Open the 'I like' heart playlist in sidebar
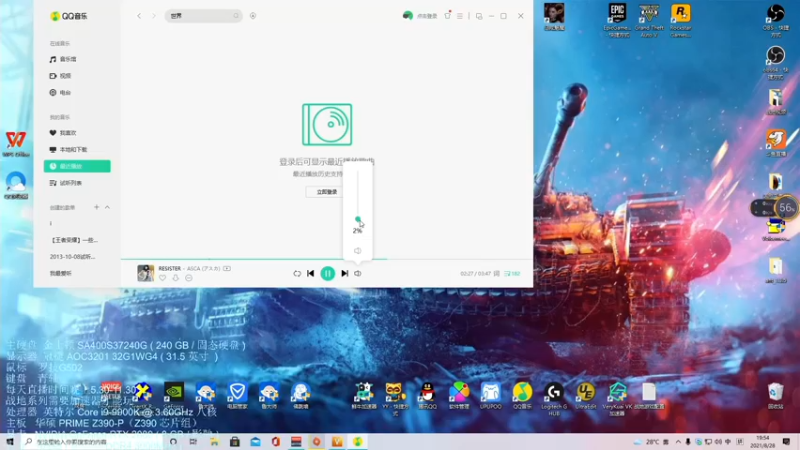The image size is (800, 450). [x=63, y=133]
